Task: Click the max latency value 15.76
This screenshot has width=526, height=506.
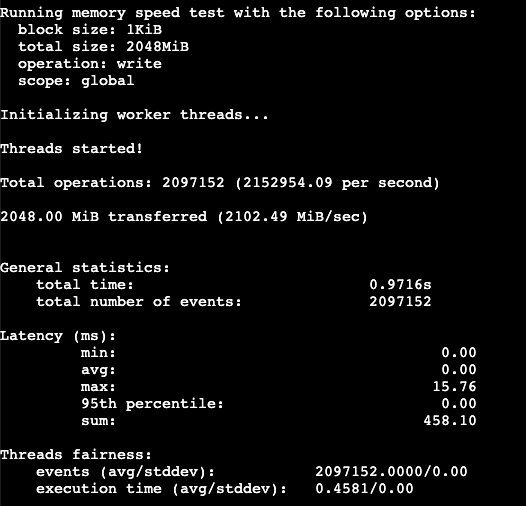Action: pyautogui.click(x=455, y=387)
